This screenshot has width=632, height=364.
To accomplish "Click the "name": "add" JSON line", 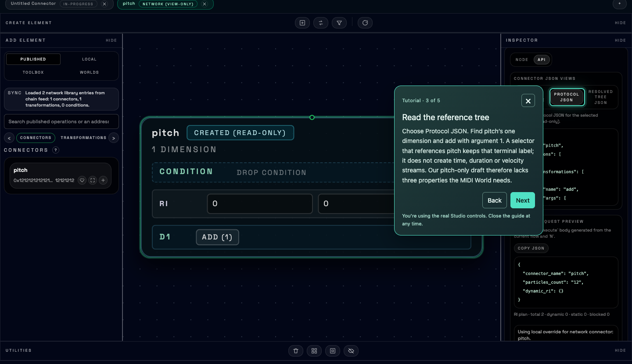I will (561, 189).
